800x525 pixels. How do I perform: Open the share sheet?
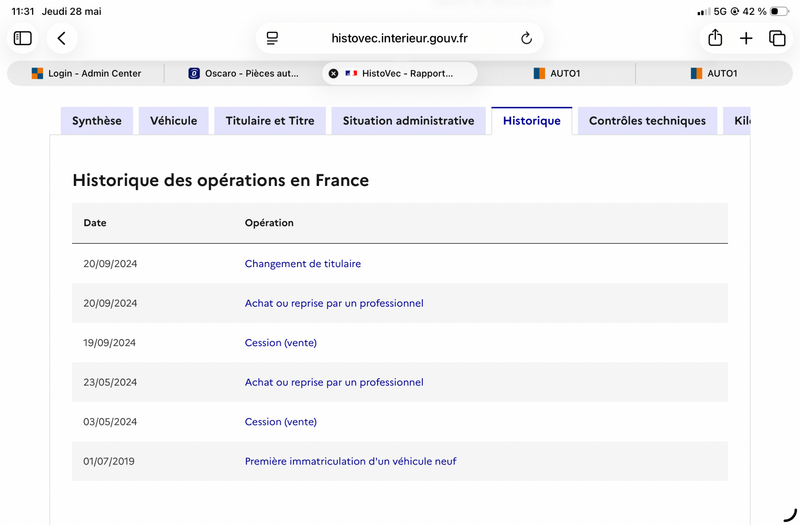pyautogui.click(x=715, y=38)
